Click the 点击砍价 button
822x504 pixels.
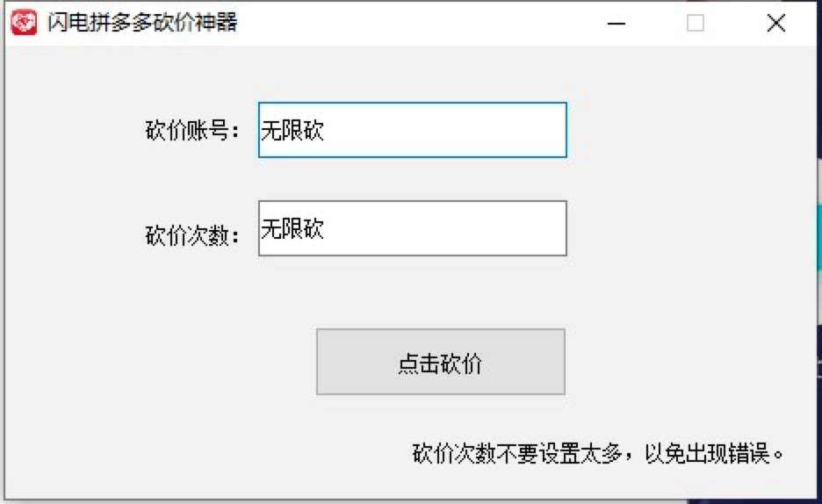pos(440,363)
